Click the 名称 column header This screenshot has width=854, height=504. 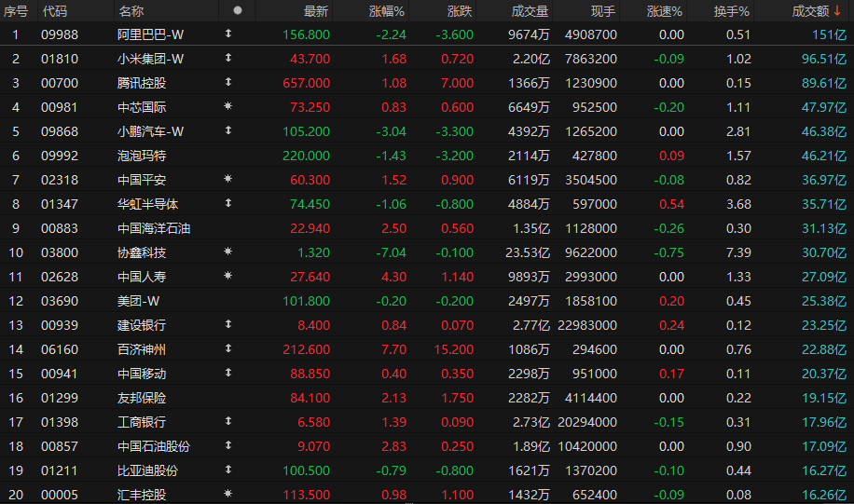coord(131,11)
